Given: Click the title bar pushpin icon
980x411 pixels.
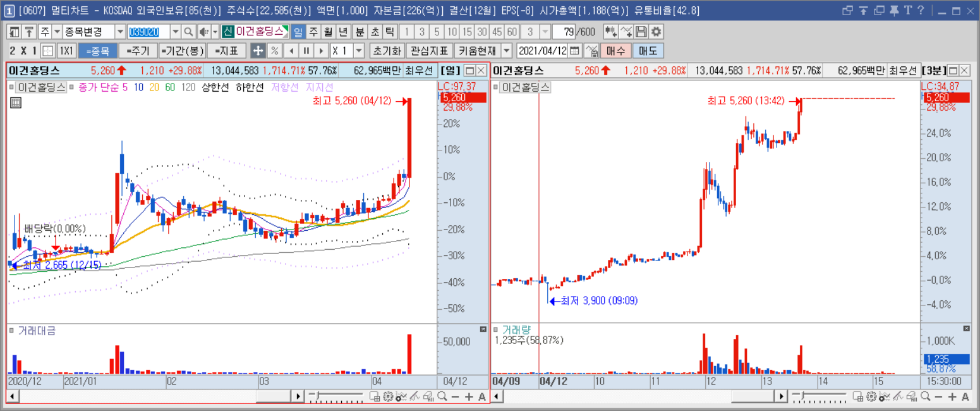Looking at the screenshot, I should (x=894, y=10).
